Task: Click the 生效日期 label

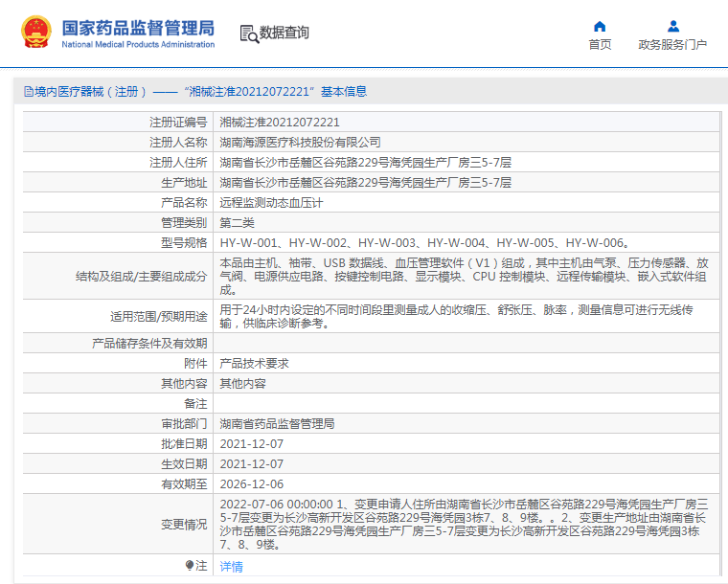Action: (184, 464)
